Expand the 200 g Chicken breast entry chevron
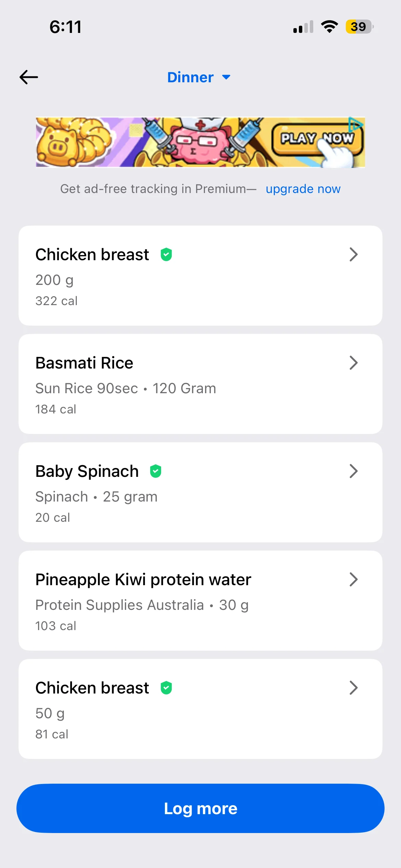 coord(353,255)
